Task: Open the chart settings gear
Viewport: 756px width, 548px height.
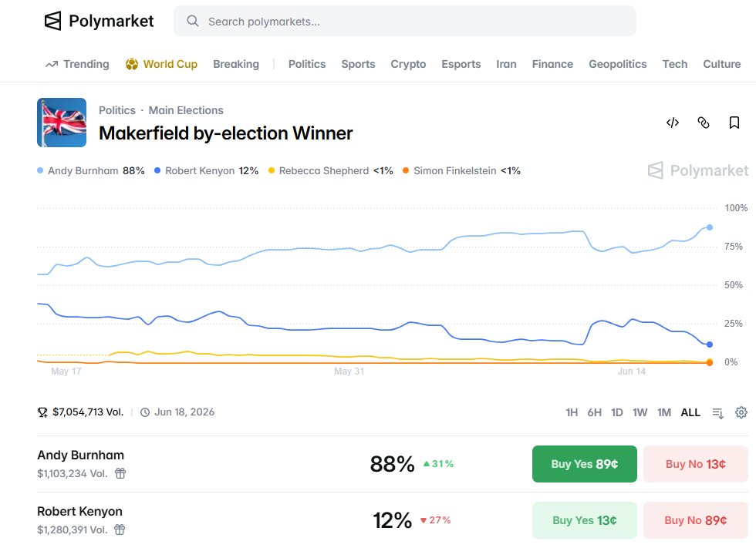Action: tap(741, 412)
